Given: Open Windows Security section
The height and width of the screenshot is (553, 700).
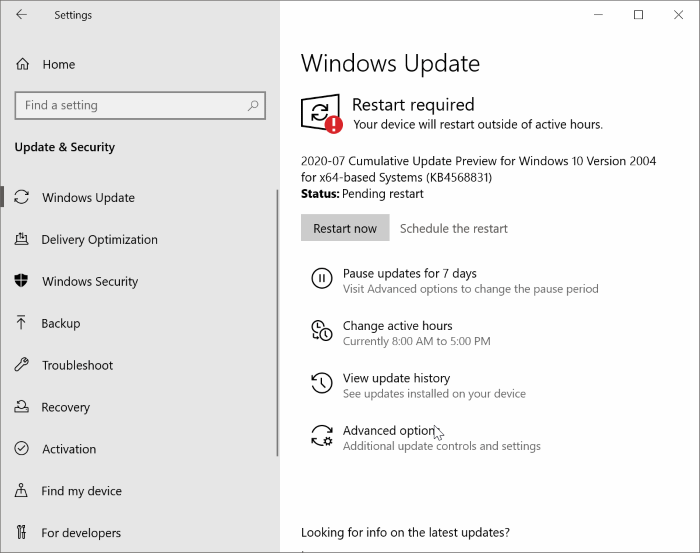Looking at the screenshot, I should [90, 281].
